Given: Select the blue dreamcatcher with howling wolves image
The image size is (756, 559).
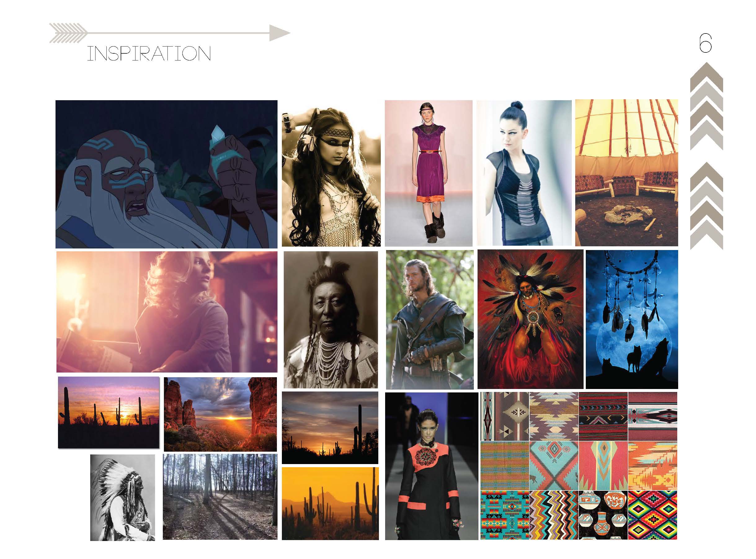Looking at the screenshot, I should click(632, 320).
